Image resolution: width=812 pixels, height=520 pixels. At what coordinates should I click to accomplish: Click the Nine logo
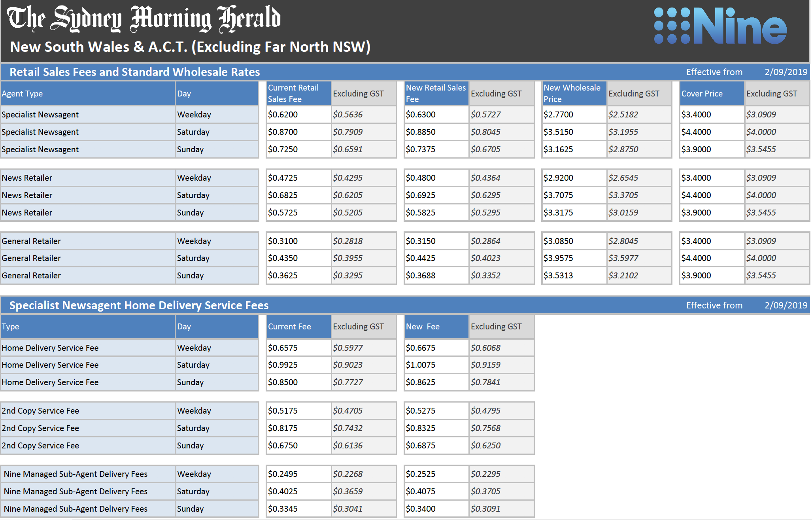click(x=719, y=26)
